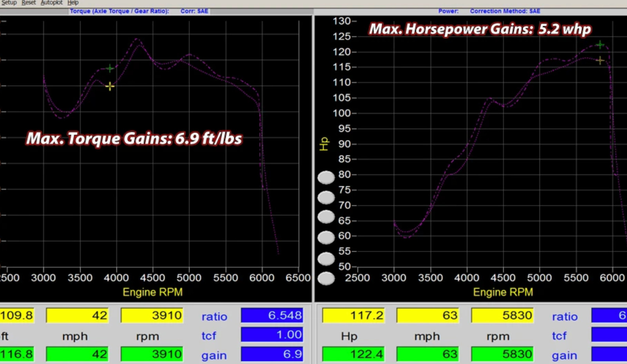Click the 130 value on the Hp axis
The image size is (627, 364).
click(342, 21)
